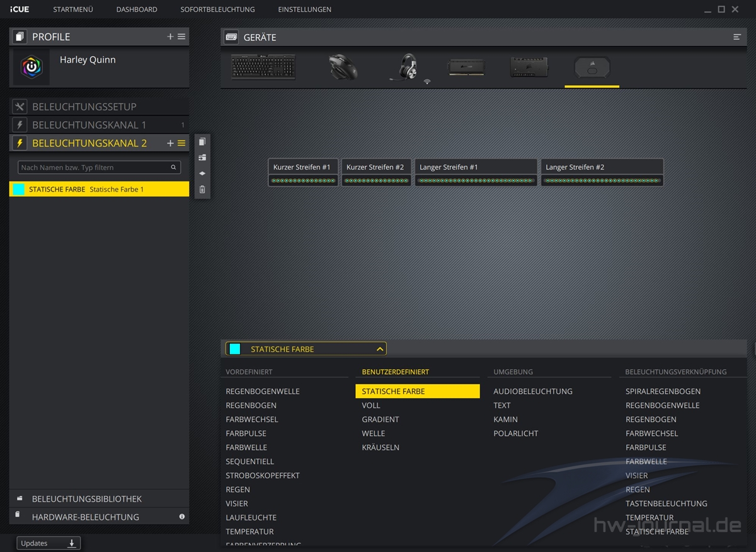Show info for Hardware-Beleuchtung
This screenshot has height=552, width=756.
tap(182, 517)
